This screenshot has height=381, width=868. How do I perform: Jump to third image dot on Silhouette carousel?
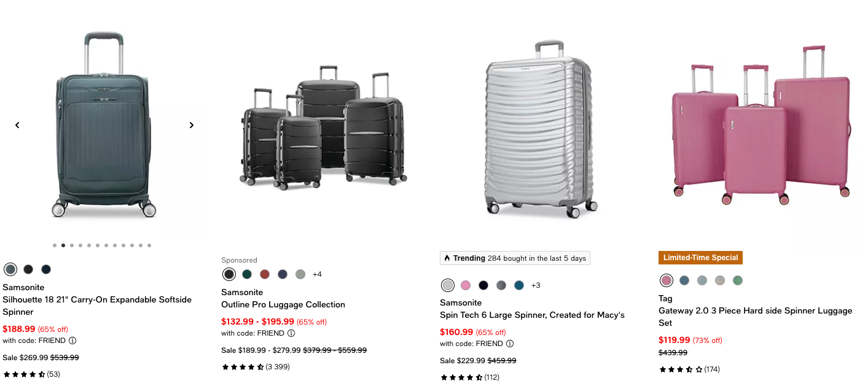pos(72,245)
